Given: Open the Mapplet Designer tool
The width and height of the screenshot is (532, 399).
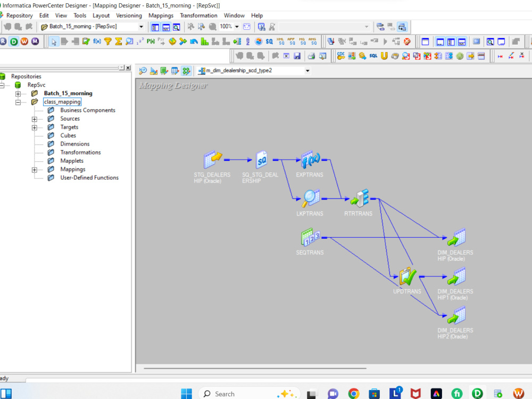Looking at the screenshot, I should [x=175, y=71].
